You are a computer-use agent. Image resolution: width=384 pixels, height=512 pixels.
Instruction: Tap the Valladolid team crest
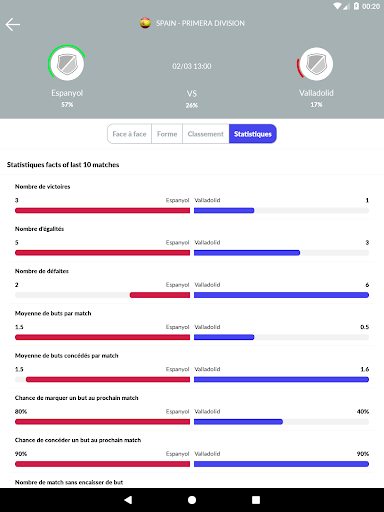(x=316, y=64)
